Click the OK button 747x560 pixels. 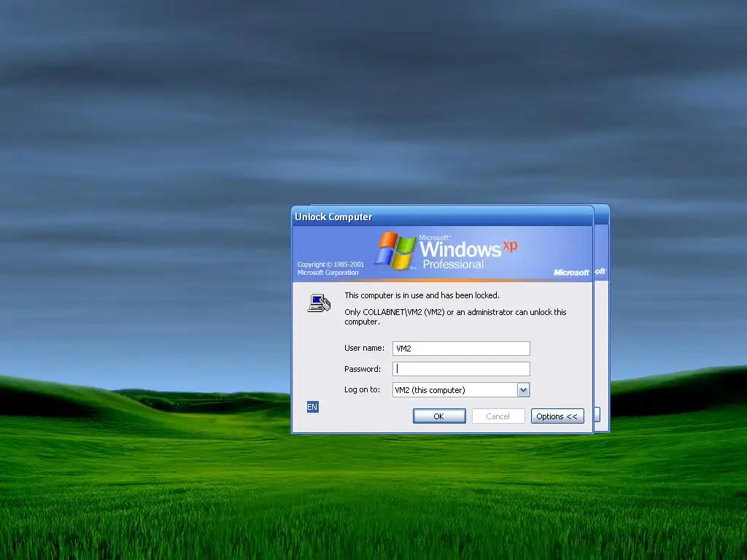click(439, 416)
